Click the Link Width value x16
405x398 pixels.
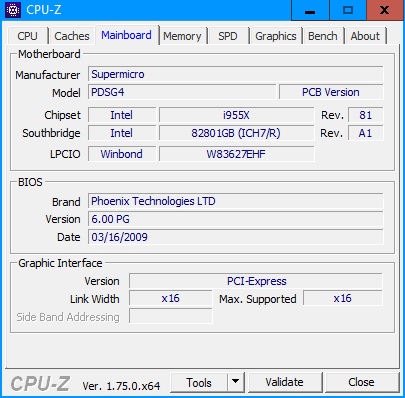tap(170, 298)
